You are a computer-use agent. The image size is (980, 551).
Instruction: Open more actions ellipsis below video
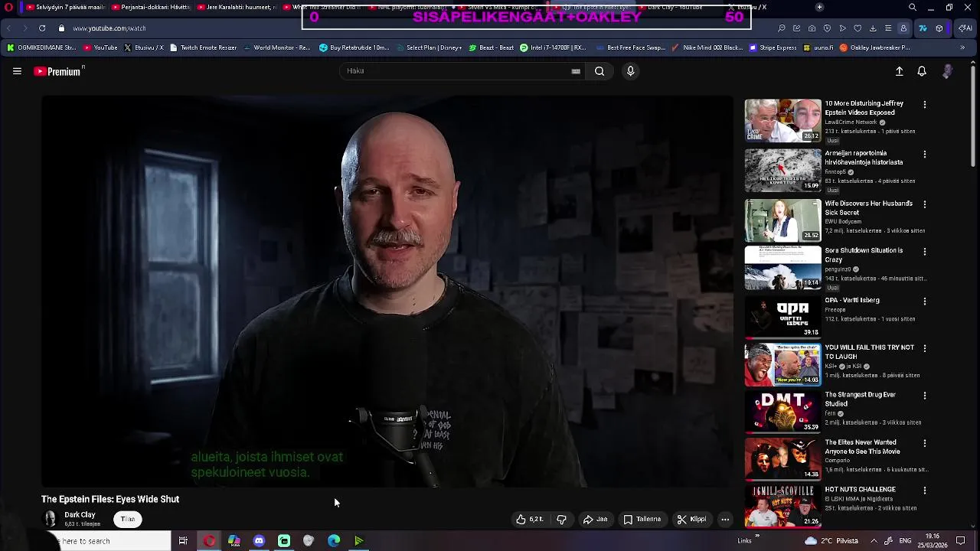click(x=725, y=519)
